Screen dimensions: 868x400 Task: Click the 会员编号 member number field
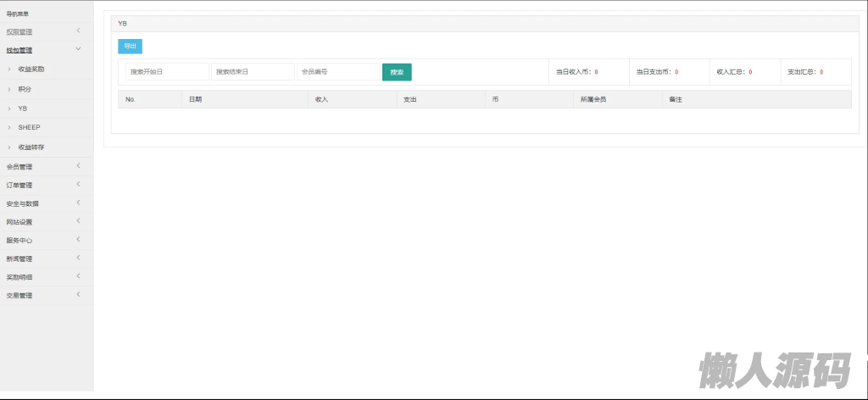point(338,72)
